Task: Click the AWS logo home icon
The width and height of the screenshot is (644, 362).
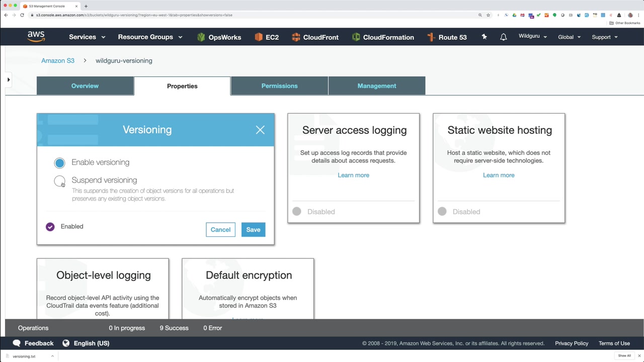Action: tap(36, 37)
